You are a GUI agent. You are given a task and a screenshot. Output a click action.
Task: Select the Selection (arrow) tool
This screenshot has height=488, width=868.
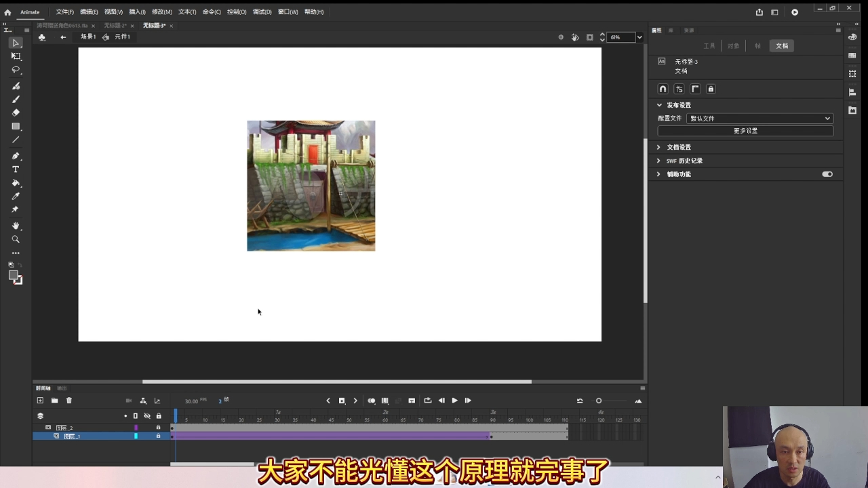(16, 43)
